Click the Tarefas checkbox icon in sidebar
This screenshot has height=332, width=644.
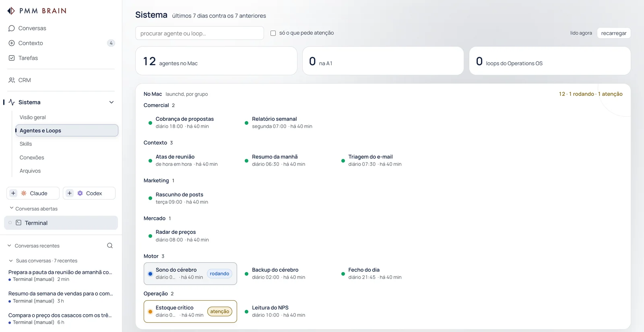tap(12, 58)
